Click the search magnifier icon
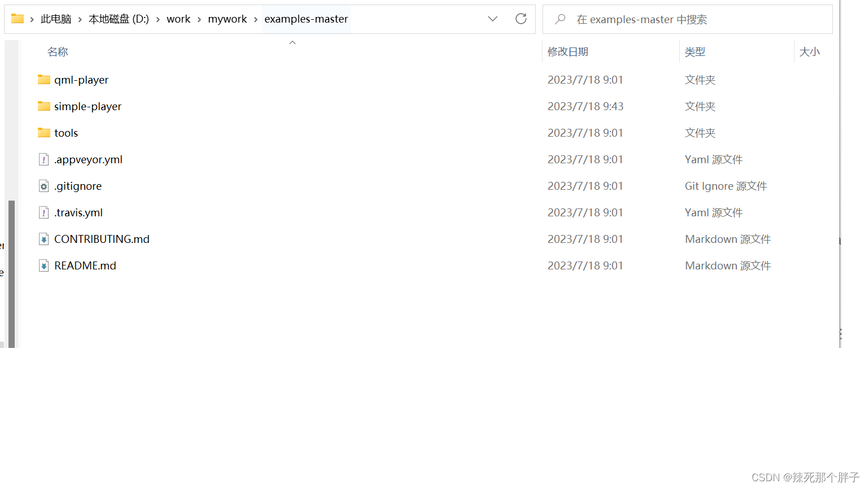Screen dimensions: 868x488 [560, 19]
